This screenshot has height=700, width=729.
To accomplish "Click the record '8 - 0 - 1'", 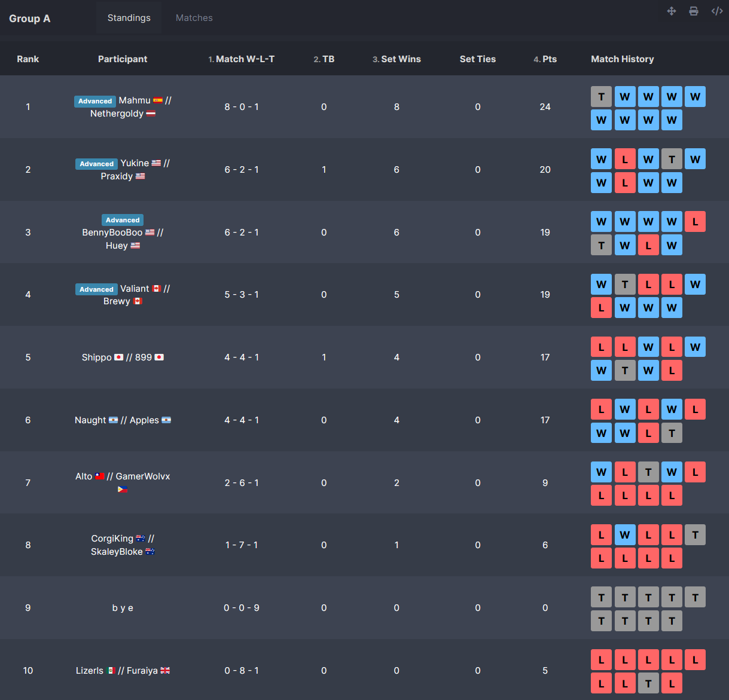I will coord(242,107).
